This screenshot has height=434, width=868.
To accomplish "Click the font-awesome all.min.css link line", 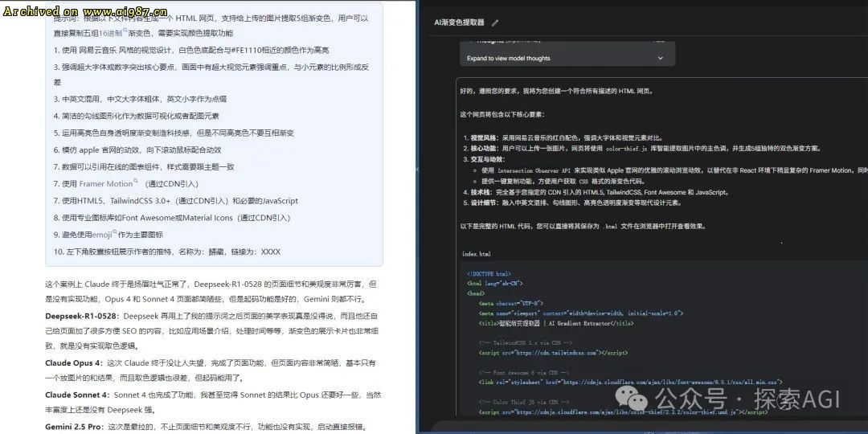I will (x=630, y=382).
